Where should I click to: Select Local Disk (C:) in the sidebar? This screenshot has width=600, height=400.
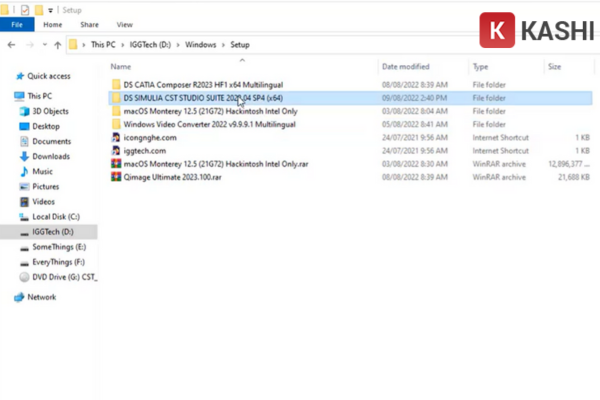pyautogui.click(x=53, y=216)
